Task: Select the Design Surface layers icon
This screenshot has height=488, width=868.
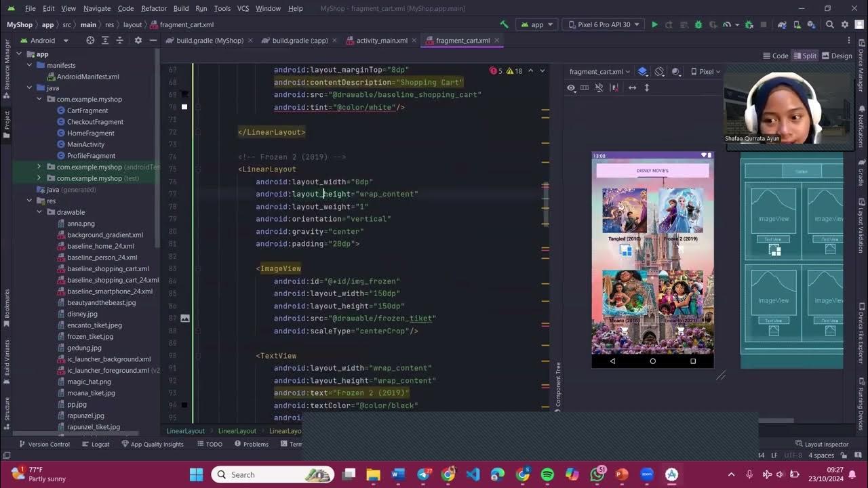Action: pos(642,71)
